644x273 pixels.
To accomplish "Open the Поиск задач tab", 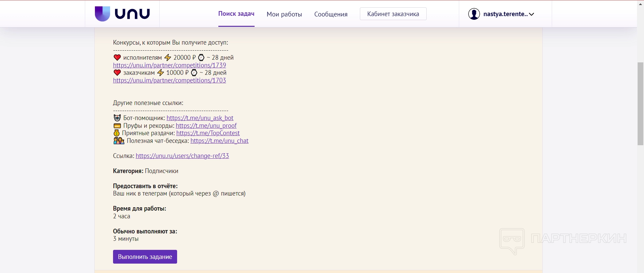I will click(236, 14).
